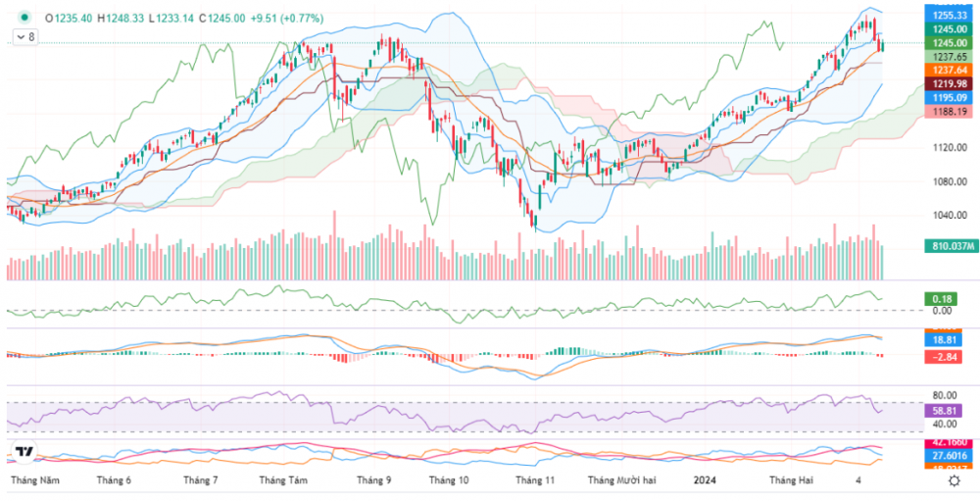Image resolution: width=980 pixels, height=501 pixels.
Task: Click the TradingView logo icon
Action: 24,453
